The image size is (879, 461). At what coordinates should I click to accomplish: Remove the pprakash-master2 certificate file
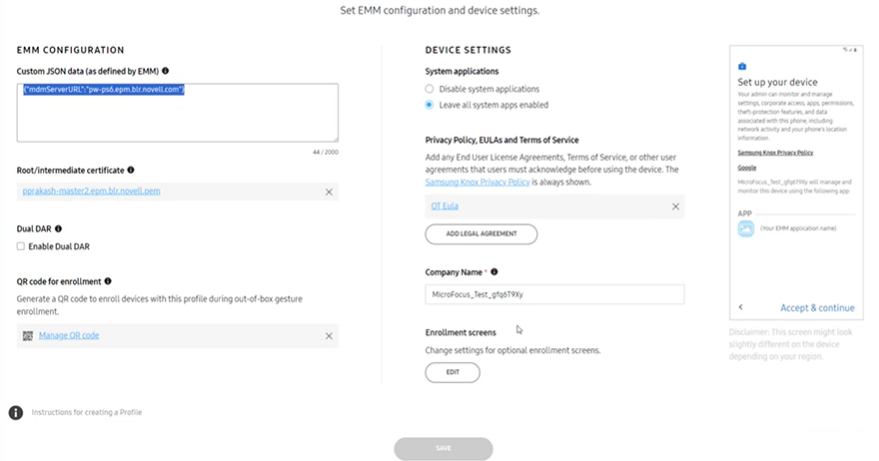[x=329, y=191]
